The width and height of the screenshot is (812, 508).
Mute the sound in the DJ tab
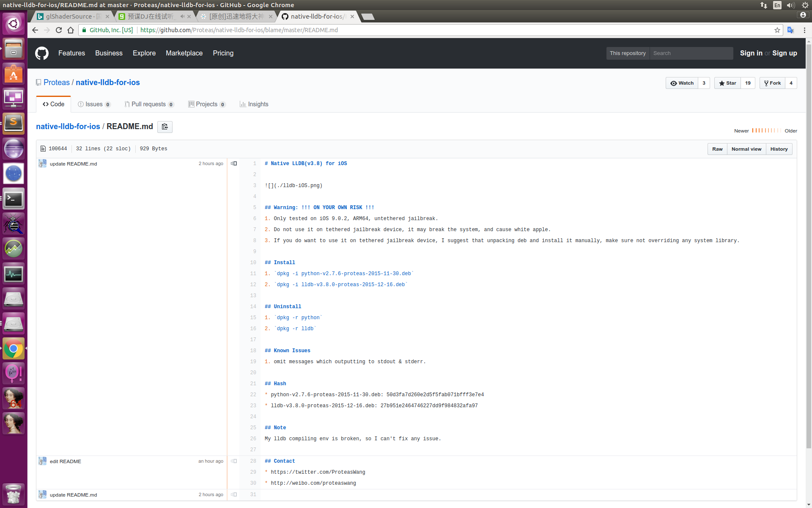coord(182,17)
